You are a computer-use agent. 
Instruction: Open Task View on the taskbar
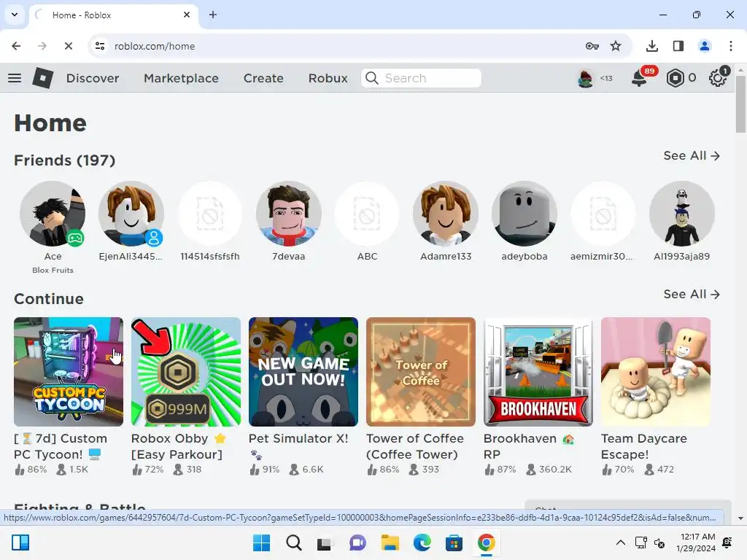[325, 543]
